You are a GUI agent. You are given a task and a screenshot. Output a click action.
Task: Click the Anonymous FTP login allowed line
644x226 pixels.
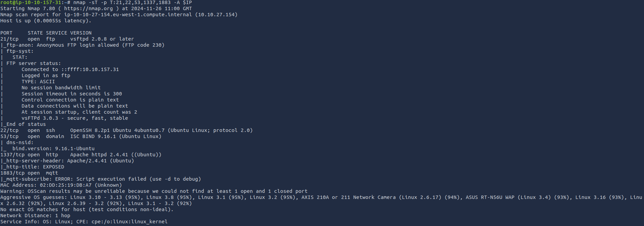pyautogui.click(x=100, y=45)
